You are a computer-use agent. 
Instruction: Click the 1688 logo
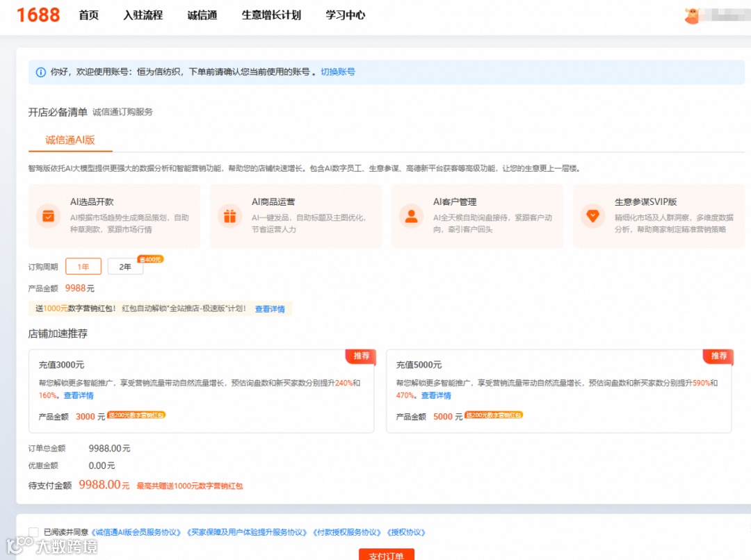38,15
